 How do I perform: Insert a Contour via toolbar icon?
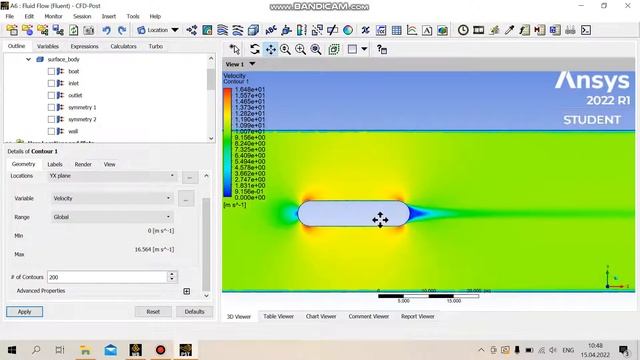point(207,30)
